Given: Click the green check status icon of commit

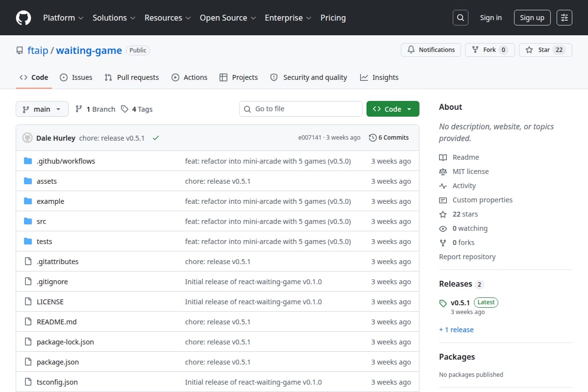Looking at the screenshot, I should [156, 138].
